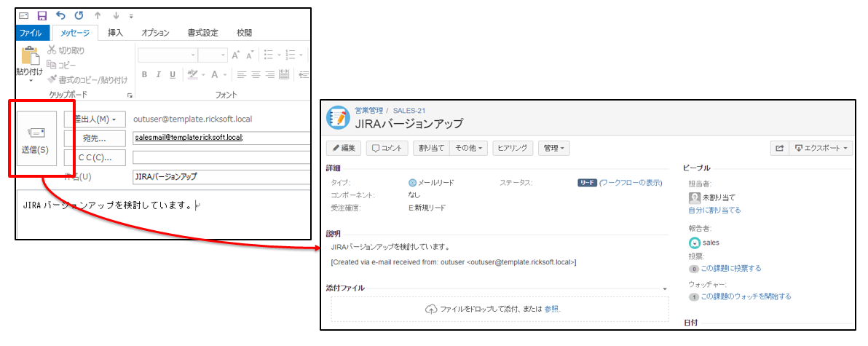Expand the 貼り付け paste options arrow
This screenshot has width=868, height=346.
(x=30, y=81)
